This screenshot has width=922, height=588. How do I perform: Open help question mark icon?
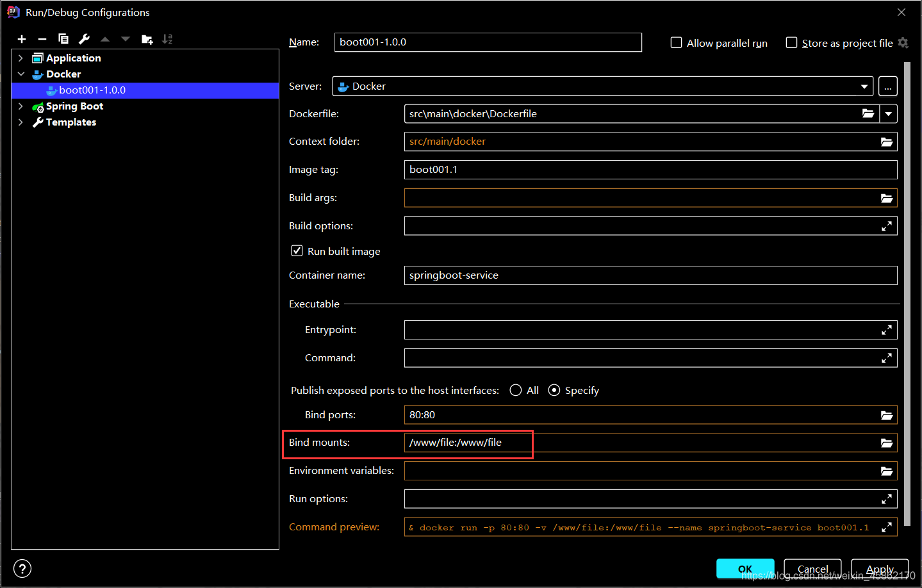tap(22, 569)
